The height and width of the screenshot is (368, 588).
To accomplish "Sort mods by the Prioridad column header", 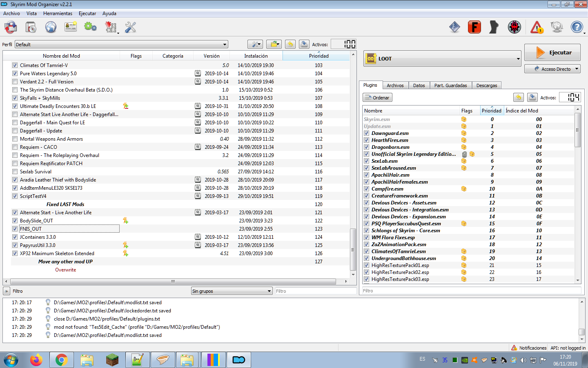I will (x=316, y=56).
